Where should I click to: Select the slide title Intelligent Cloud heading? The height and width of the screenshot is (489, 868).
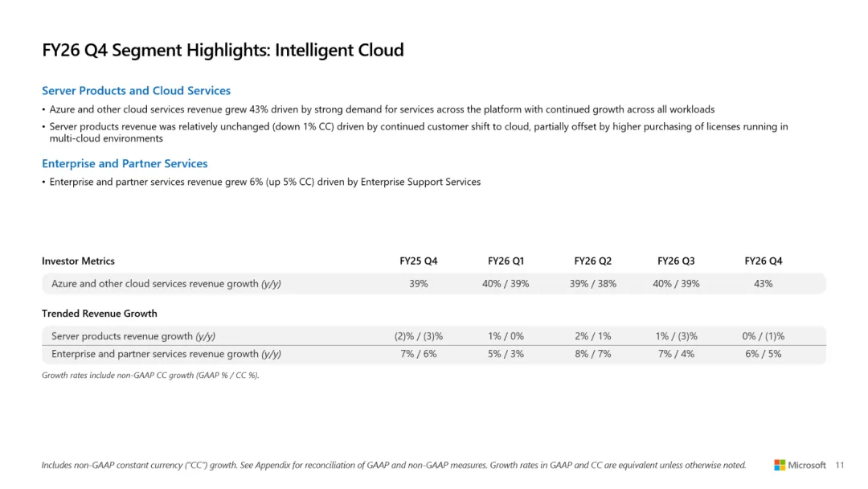tap(223, 50)
